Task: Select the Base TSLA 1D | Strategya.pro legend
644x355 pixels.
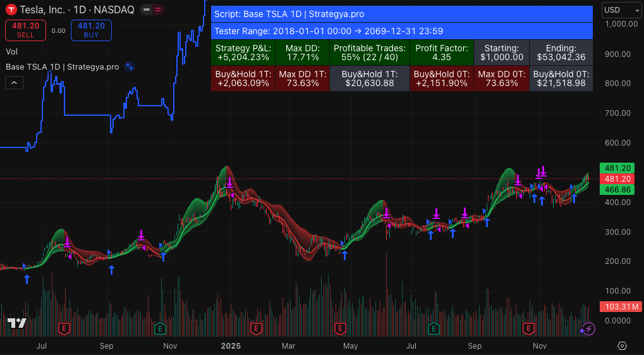Action: 63,66
